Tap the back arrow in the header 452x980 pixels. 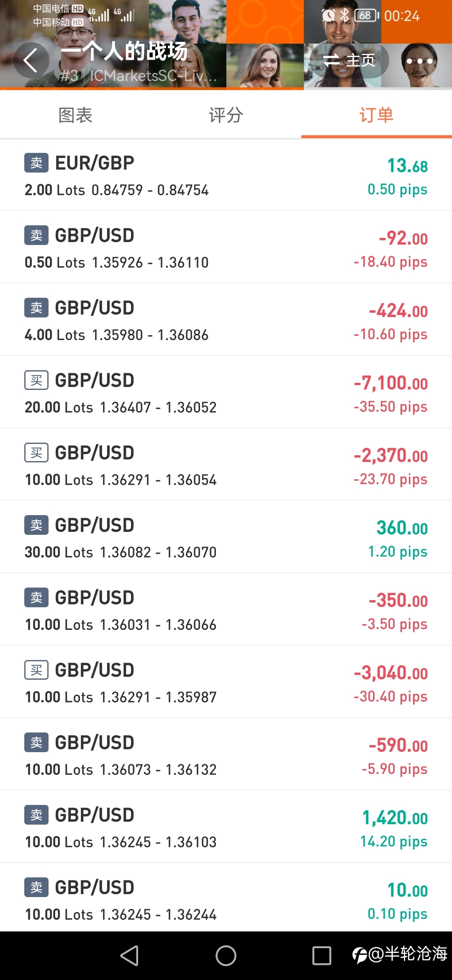point(31,60)
